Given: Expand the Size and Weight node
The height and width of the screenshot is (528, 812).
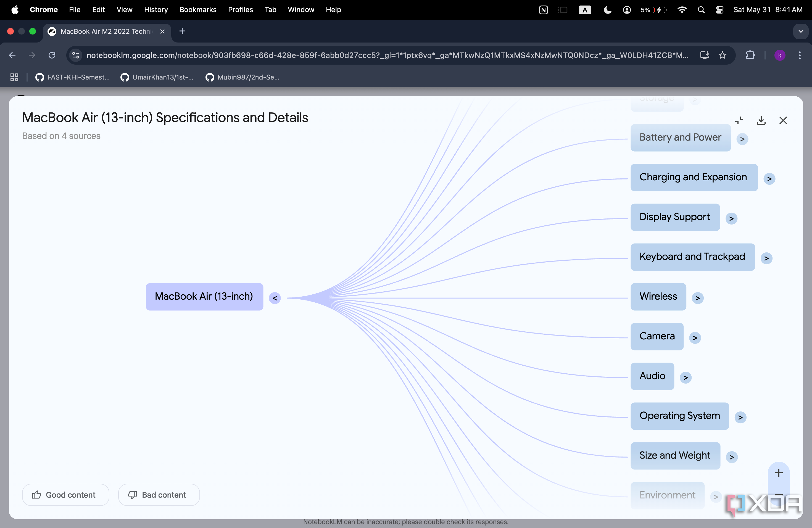Looking at the screenshot, I should pos(731,457).
